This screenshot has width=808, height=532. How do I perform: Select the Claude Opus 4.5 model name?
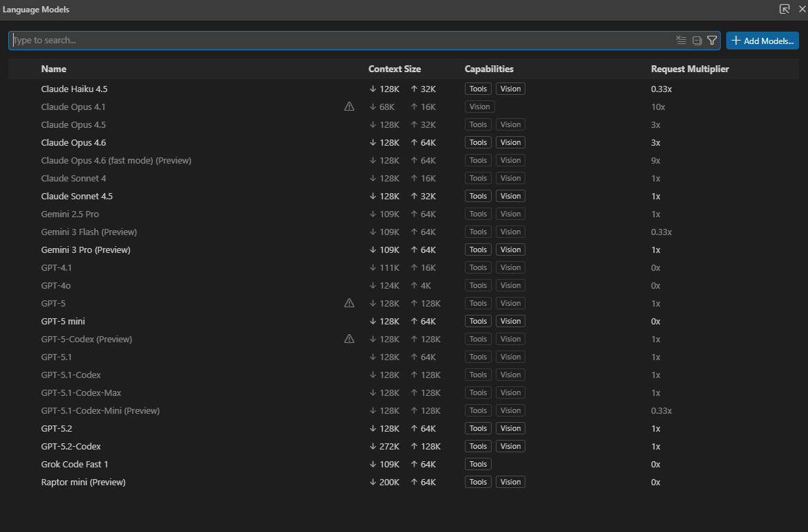pos(73,124)
